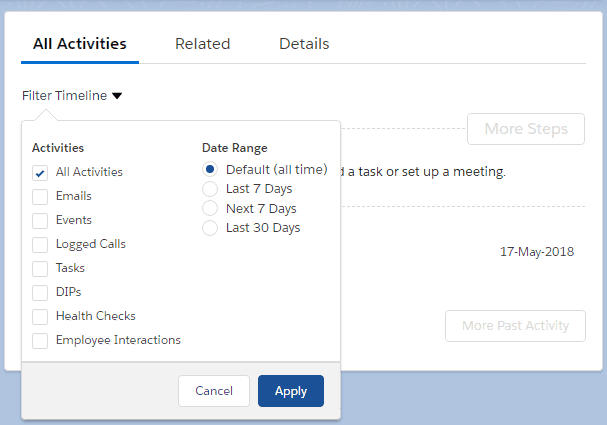Check the Events filter checkbox
The image size is (607, 425).
point(40,220)
